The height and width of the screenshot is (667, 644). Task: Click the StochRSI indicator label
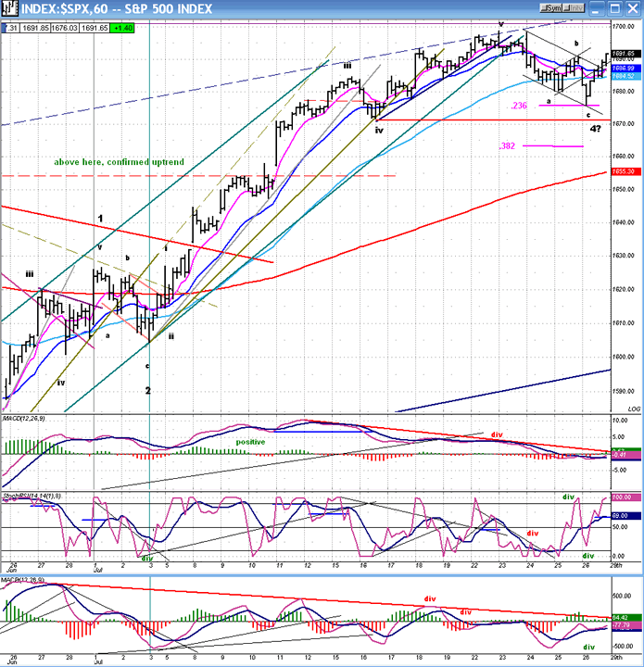32,496
